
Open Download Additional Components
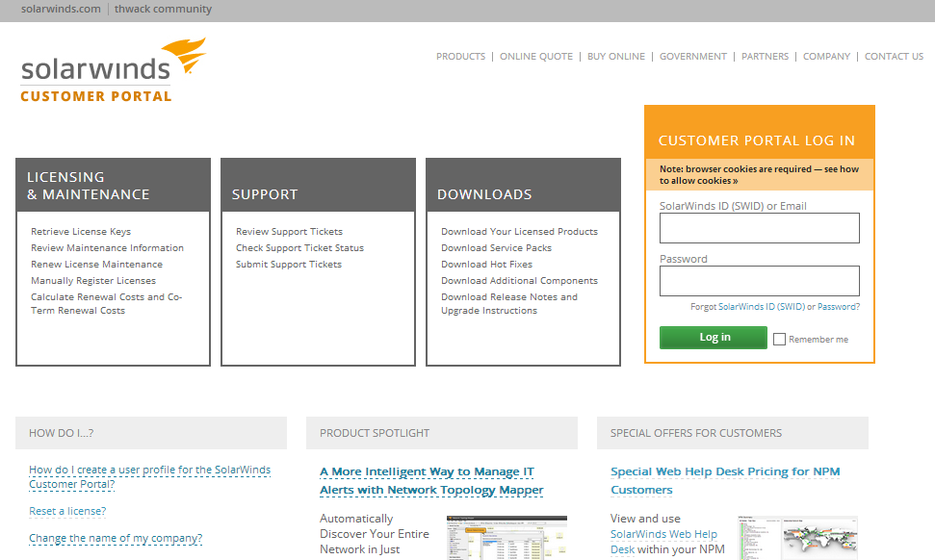(519, 281)
